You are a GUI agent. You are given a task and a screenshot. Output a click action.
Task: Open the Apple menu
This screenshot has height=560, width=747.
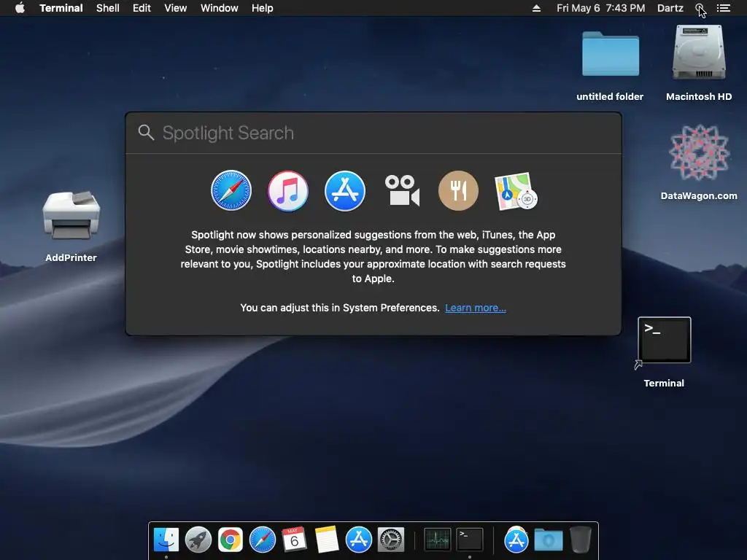(20, 8)
